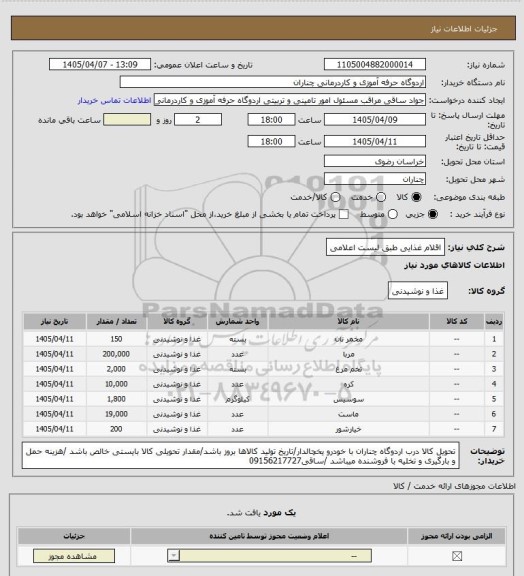Click the واحد شمارش column header
Image resolution: width=524 pixels, height=576 pixels.
tap(237, 321)
